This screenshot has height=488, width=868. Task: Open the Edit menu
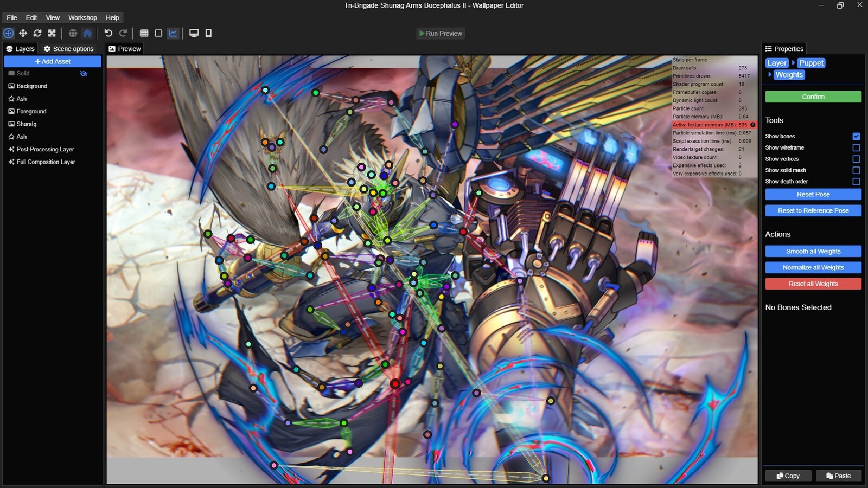pyautogui.click(x=31, y=18)
